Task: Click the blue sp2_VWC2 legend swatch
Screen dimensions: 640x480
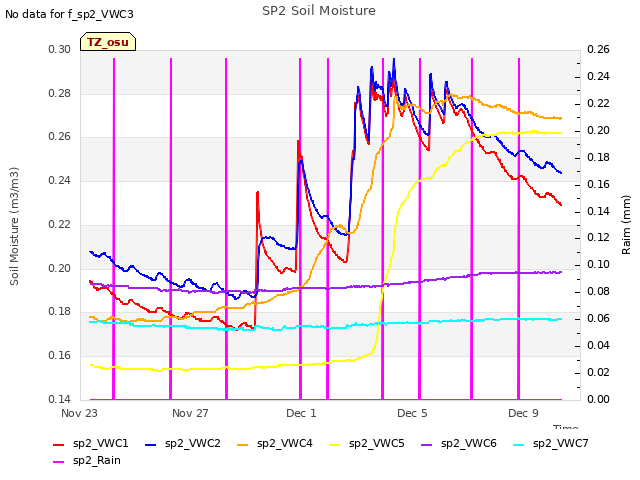Action: [x=151, y=444]
